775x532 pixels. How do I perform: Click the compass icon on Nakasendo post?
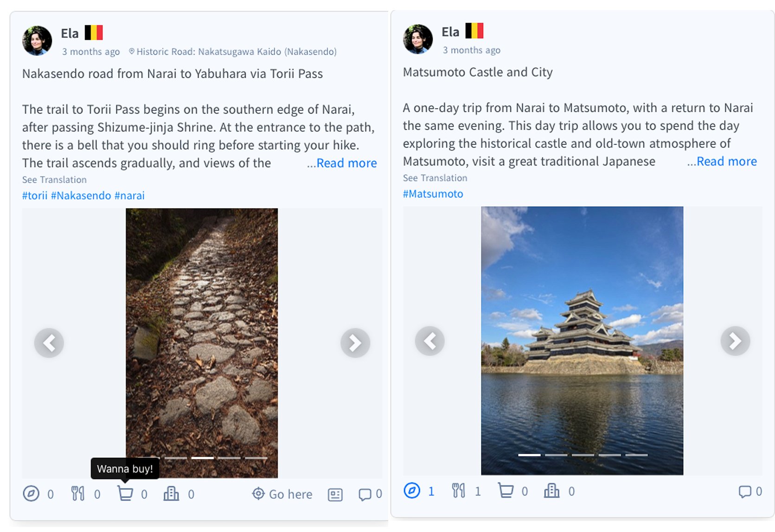pyautogui.click(x=31, y=494)
